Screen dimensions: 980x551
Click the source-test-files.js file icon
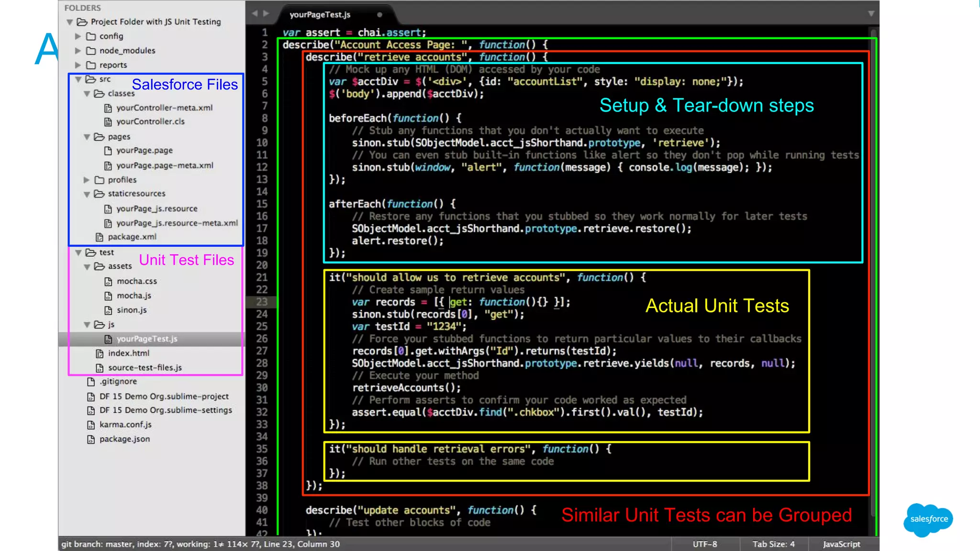coord(100,368)
